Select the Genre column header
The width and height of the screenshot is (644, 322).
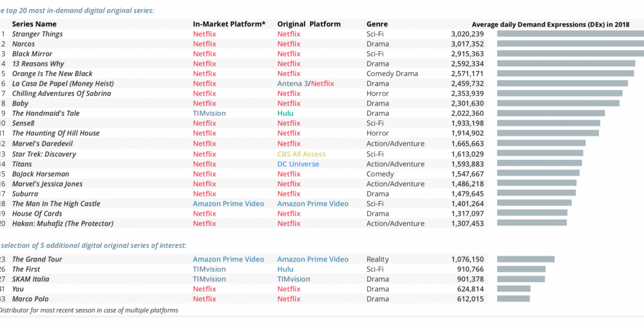tap(377, 24)
